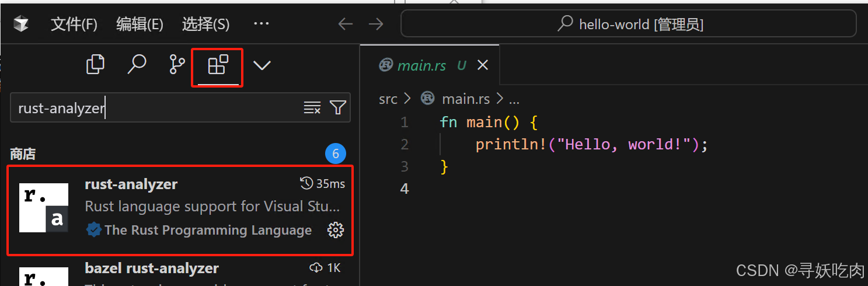868x286 pixels.
Task: Go back with the left arrow
Action: tap(346, 24)
